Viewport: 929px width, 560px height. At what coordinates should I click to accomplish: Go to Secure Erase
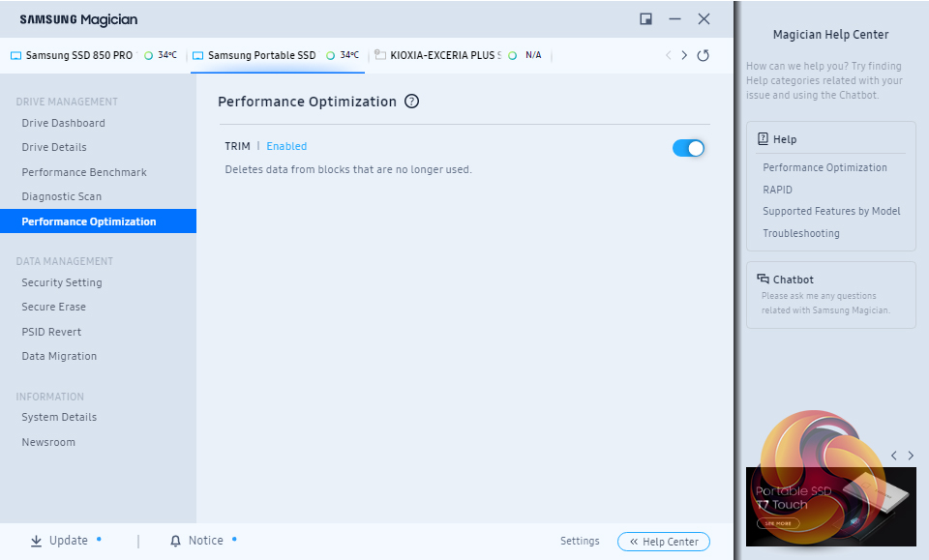tap(53, 308)
